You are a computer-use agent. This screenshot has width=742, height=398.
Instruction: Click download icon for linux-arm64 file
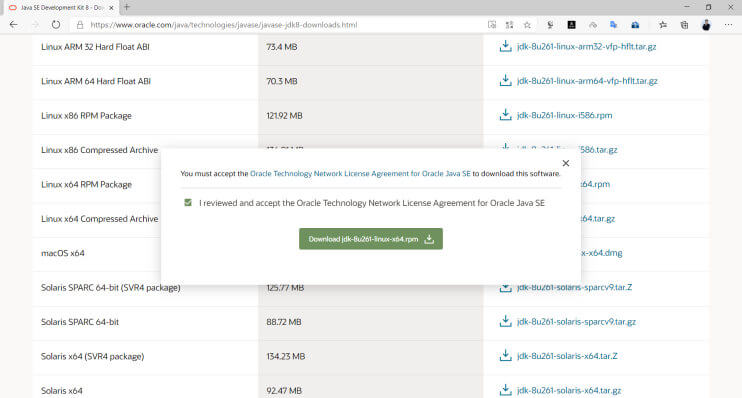point(505,80)
